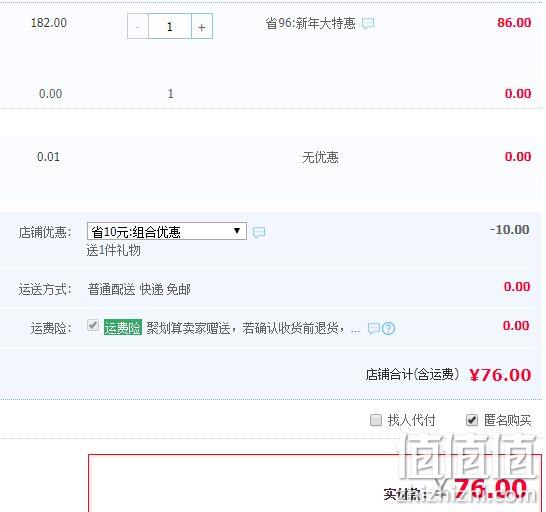The image size is (546, 512).
Task: Click comment icon after shipping insurance text
Action: 374,328
